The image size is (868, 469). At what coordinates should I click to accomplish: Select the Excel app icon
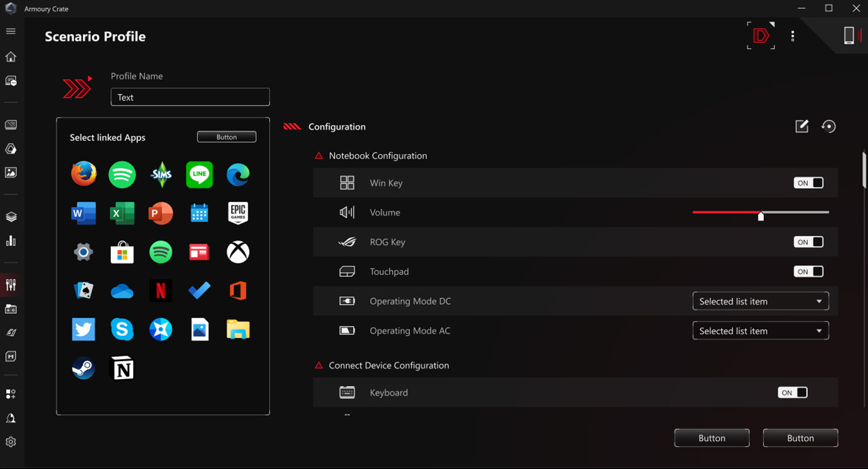tap(122, 213)
